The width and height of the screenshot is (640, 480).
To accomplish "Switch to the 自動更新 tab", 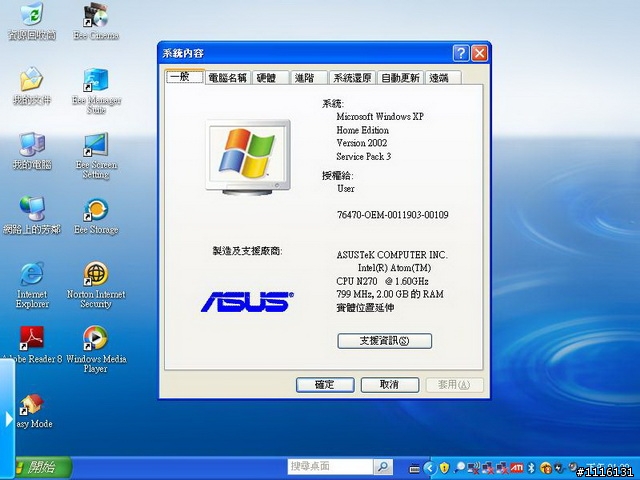I will point(400,78).
